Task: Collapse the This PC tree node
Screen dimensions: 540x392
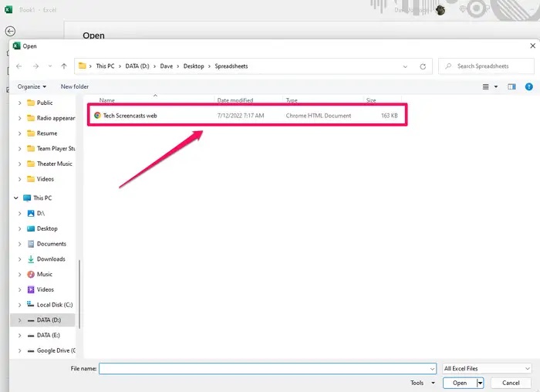Action: pos(16,198)
